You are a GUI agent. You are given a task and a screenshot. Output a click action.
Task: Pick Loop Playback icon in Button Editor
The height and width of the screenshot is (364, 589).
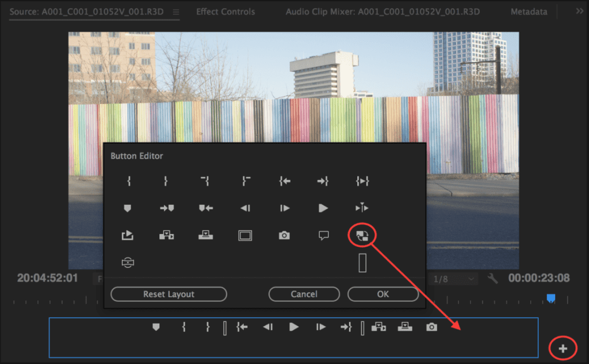click(x=127, y=235)
